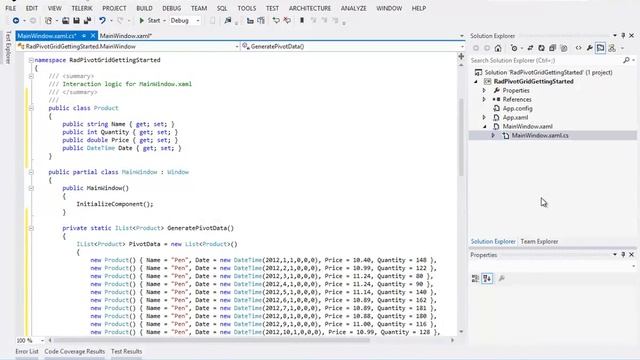
Task: Sync with Active Document in Solution Explorer
Action: pos(530,48)
